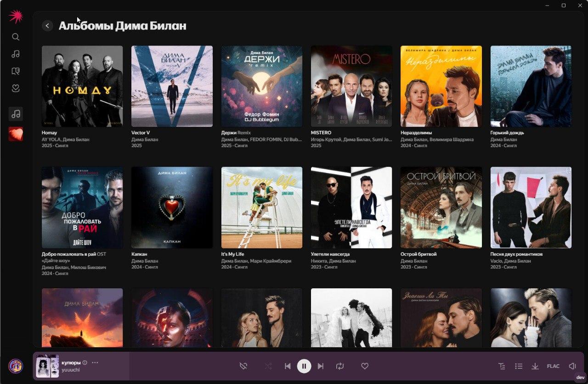
Task: Open the Неразделимы album cover
Action: (441, 86)
